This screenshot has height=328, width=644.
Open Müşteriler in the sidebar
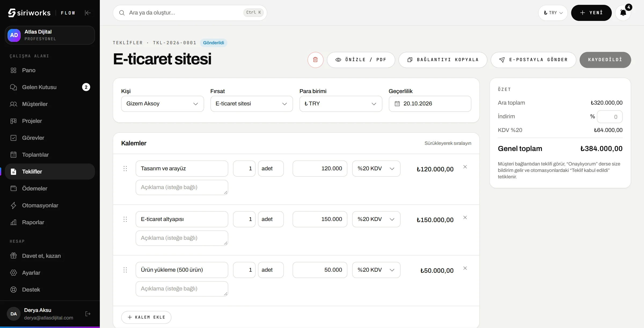[x=50, y=104]
